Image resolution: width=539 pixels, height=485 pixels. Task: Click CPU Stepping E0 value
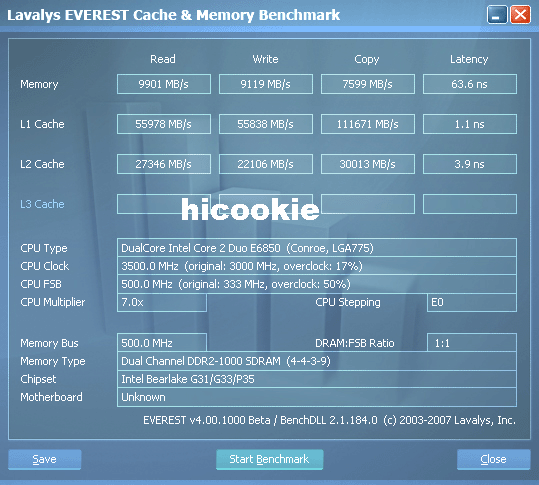472,302
